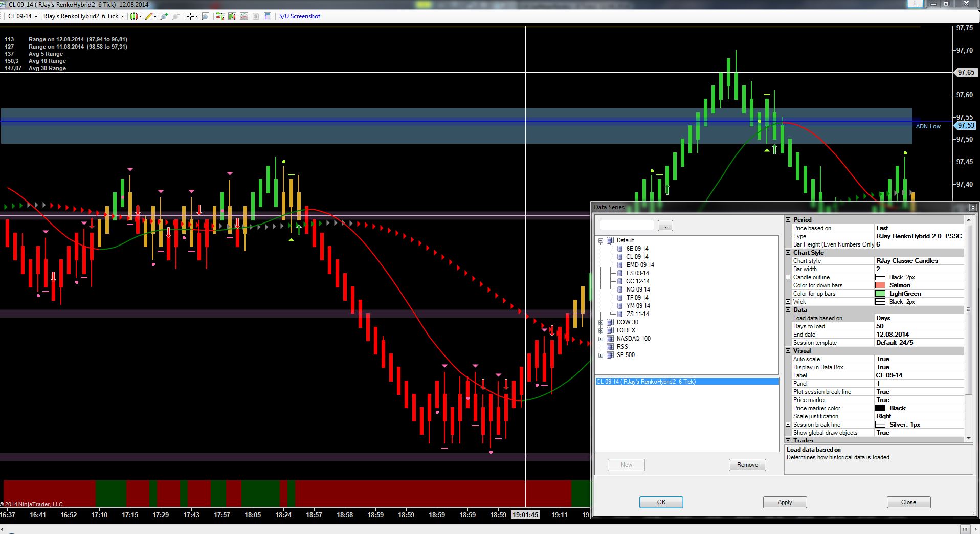The image size is (980, 534).
Task: Click the Display in Data Box True value
Action: 919,367
